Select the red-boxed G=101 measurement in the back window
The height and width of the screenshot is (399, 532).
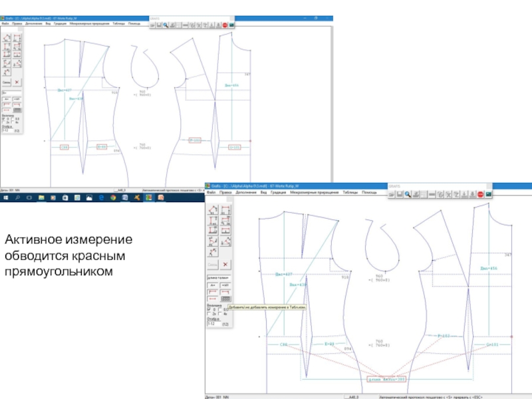235,147
